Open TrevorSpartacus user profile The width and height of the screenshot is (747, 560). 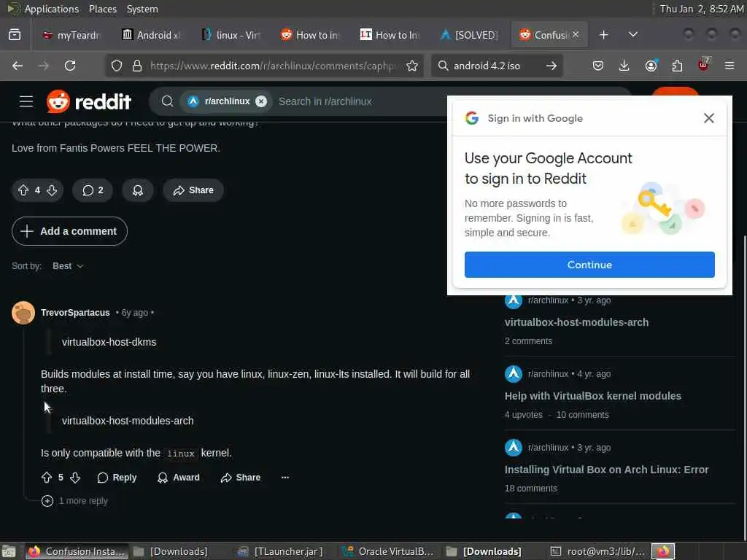[75, 313]
